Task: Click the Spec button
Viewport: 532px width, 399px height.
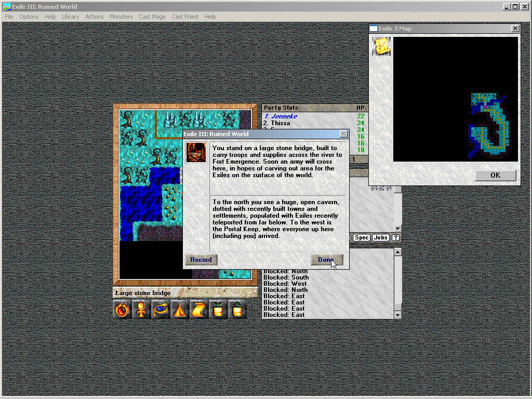Action: pos(362,237)
